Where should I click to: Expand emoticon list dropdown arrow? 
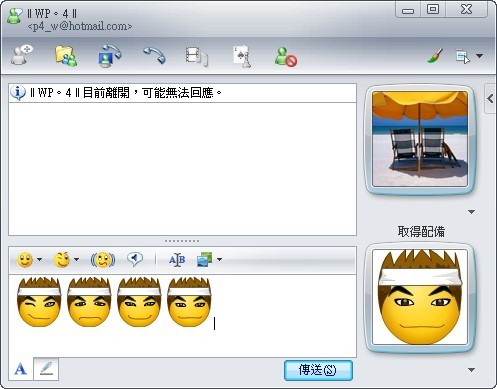coord(39,259)
